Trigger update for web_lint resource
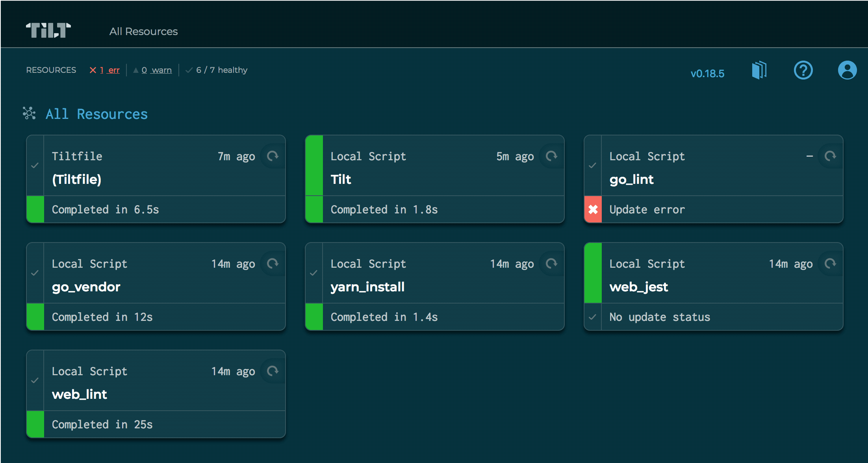Screen dimensions: 868x463 (273, 371)
